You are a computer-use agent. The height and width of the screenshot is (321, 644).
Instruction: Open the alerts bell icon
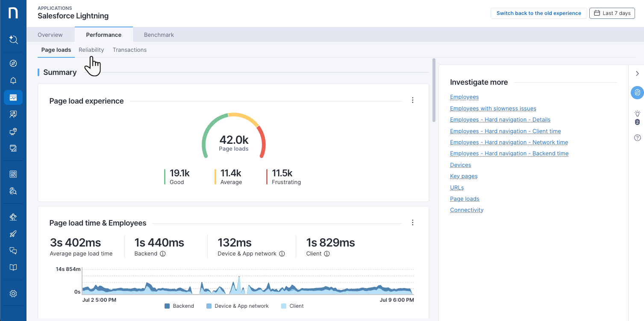(13, 80)
